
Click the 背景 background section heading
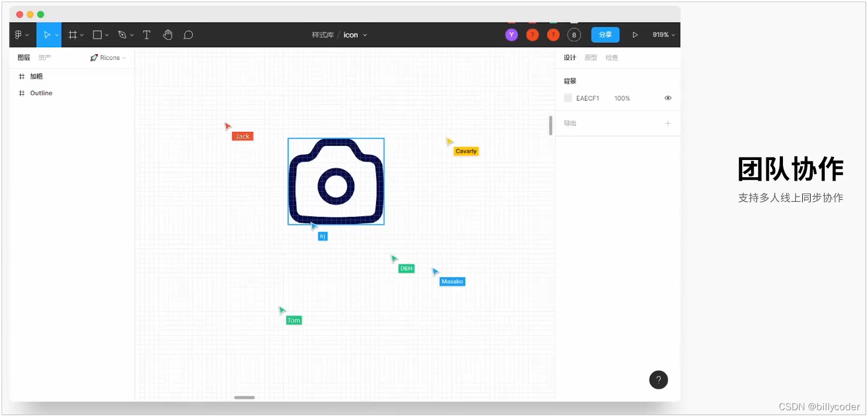(x=570, y=81)
